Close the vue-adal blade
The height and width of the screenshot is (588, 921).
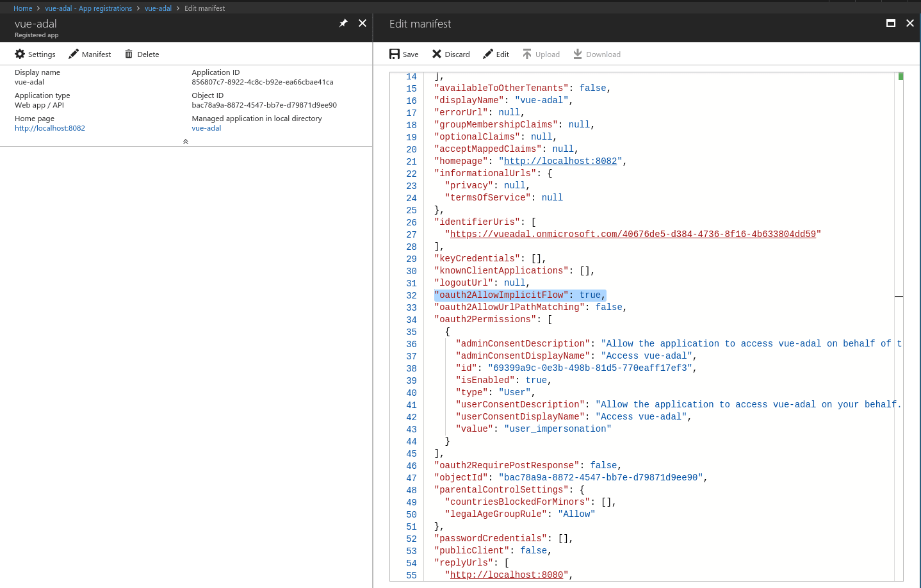coord(363,23)
